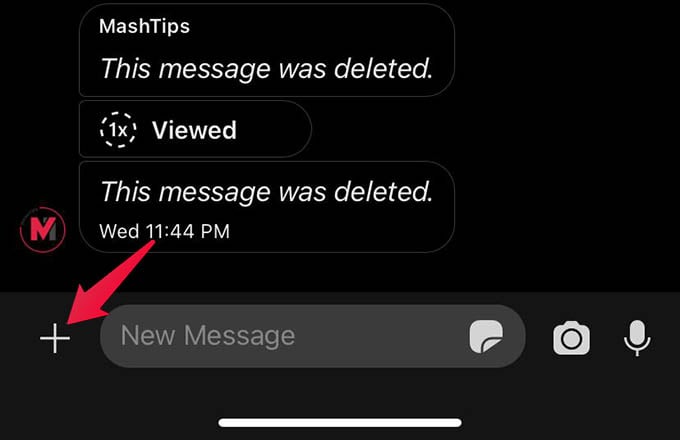Start voice recording with microphone icon
This screenshot has width=680, height=440.
coord(637,338)
